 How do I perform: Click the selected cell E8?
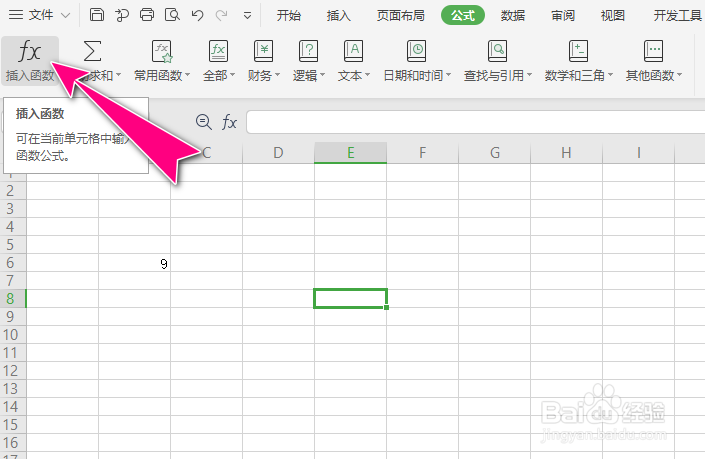[350, 299]
